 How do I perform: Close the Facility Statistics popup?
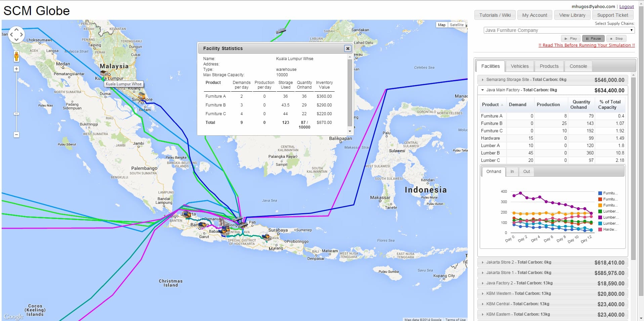click(x=348, y=48)
